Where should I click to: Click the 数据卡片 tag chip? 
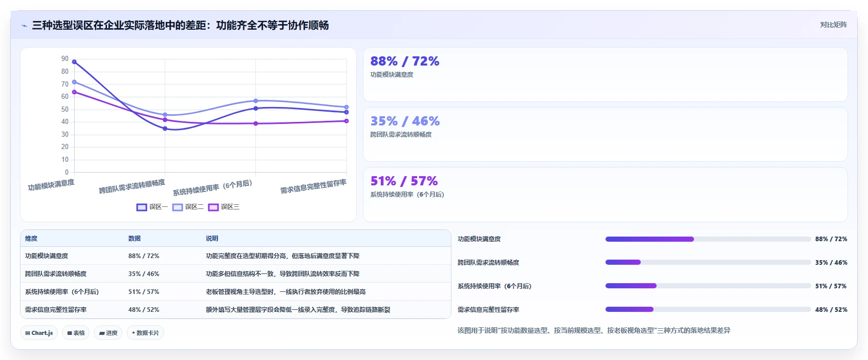(x=145, y=333)
